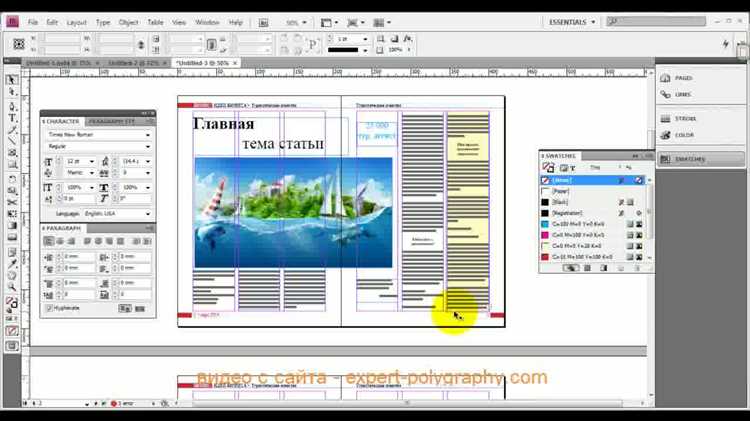Switch to Untitled-2 document tab
The width and height of the screenshot is (750, 421).
133,63
